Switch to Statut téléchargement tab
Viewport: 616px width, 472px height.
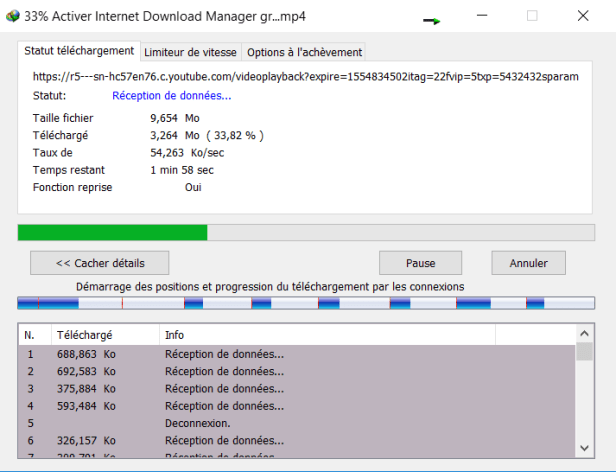click(x=79, y=51)
